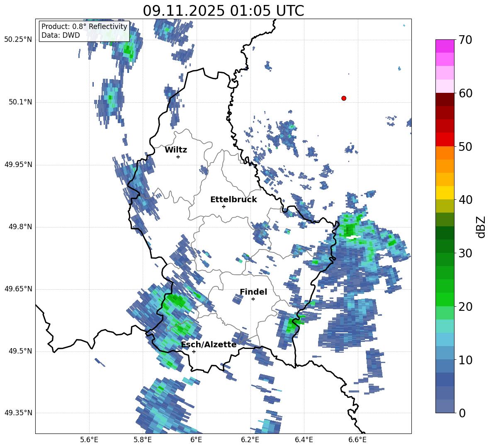The height and width of the screenshot is (448, 491).
Task: Click the 'Product: 0.8° Reflectivity' legend text
Action: point(84,27)
